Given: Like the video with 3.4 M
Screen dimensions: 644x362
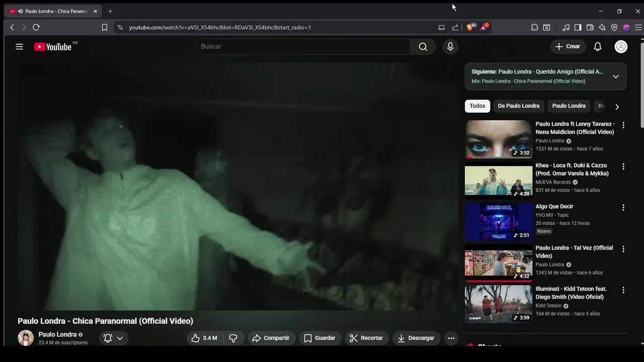Looking at the screenshot, I should pyautogui.click(x=204, y=338).
